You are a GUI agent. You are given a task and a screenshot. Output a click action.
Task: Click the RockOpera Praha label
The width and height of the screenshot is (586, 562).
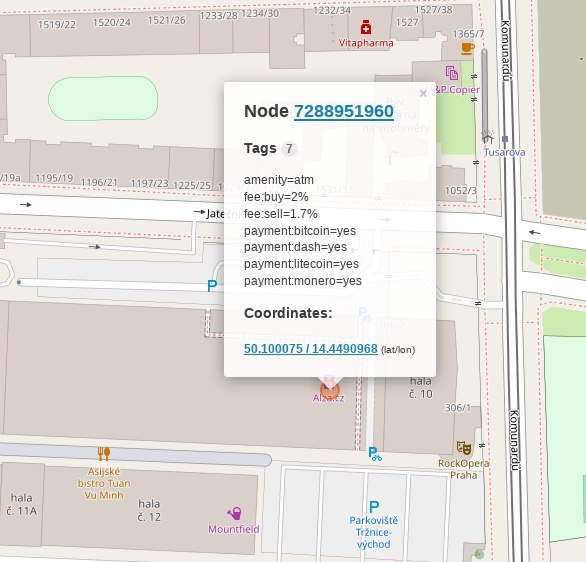click(463, 469)
